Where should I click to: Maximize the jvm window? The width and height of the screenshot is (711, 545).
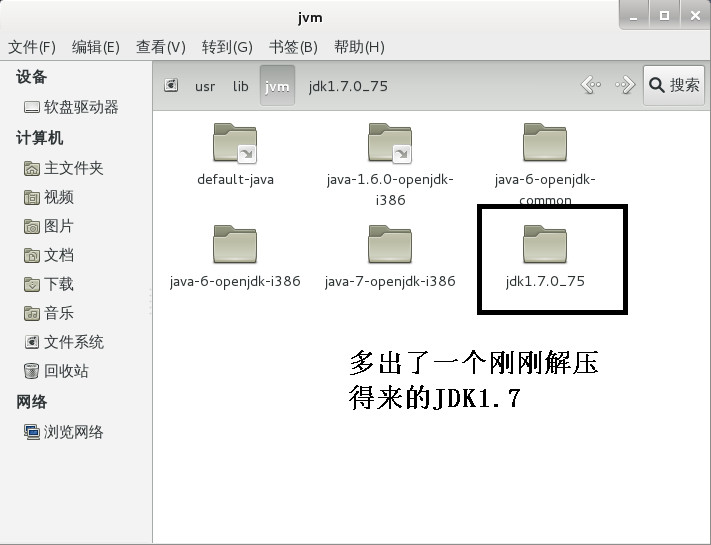click(664, 15)
